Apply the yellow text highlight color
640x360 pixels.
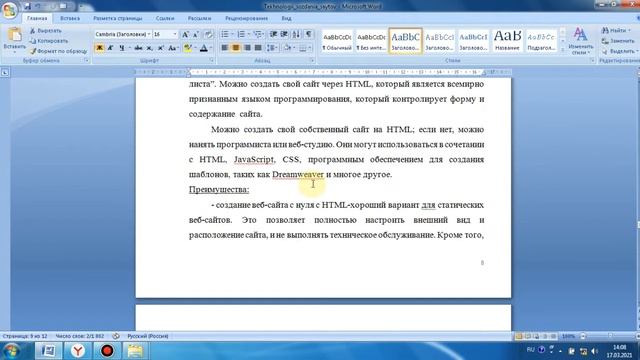click(x=187, y=48)
